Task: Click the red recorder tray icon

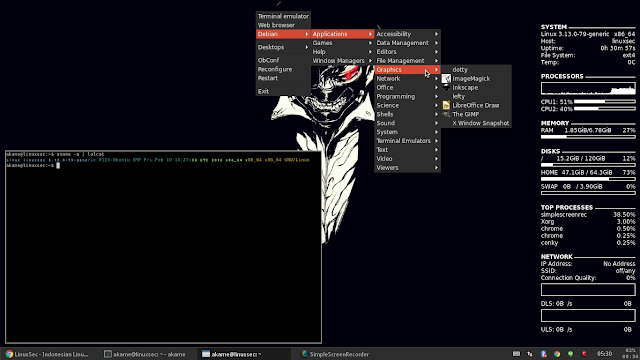Action: pos(584,354)
